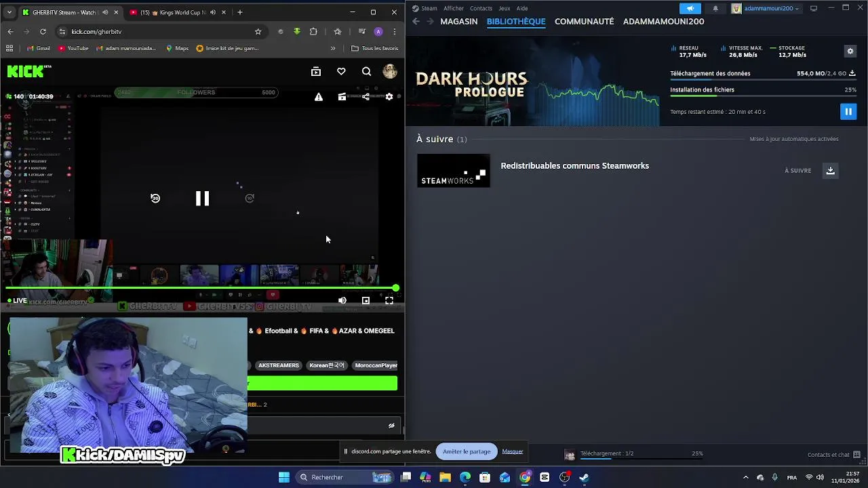Show hidden system tray icons
Image resolution: width=868 pixels, height=488 pixels.
coord(746,477)
